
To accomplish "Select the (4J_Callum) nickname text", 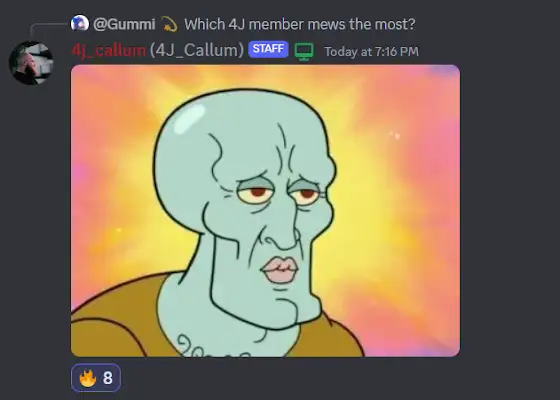I will pos(197,50).
